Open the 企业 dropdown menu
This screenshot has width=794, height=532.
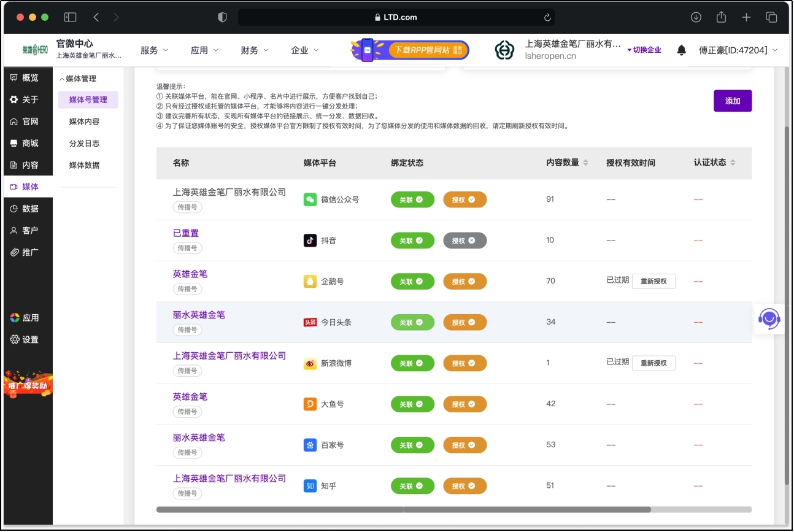(x=305, y=50)
